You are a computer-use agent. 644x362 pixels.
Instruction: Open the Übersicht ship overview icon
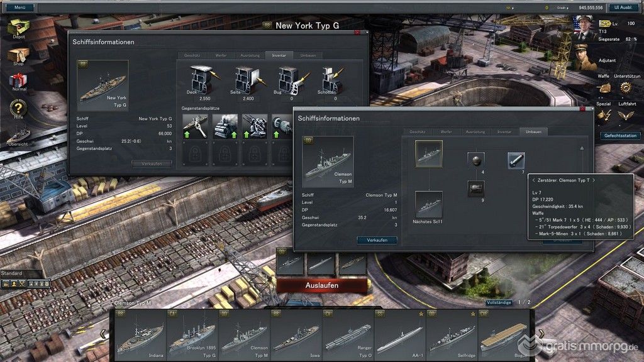coord(19,134)
